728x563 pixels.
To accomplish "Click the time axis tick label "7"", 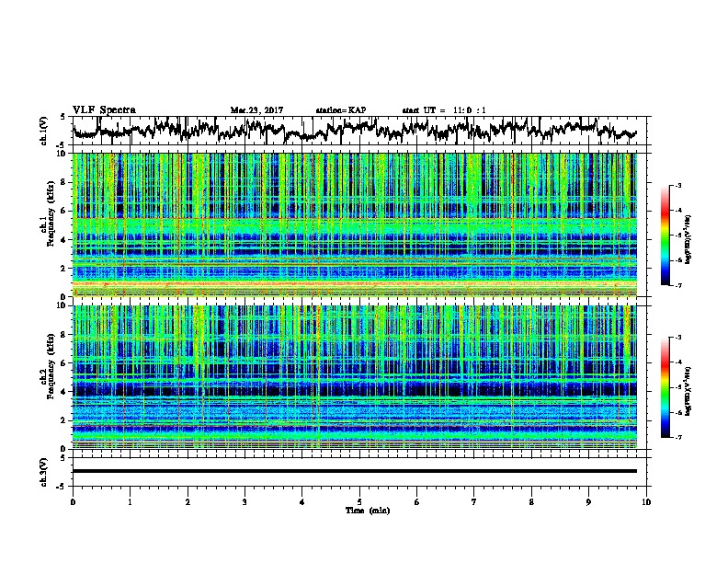I will (x=474, y=502).
